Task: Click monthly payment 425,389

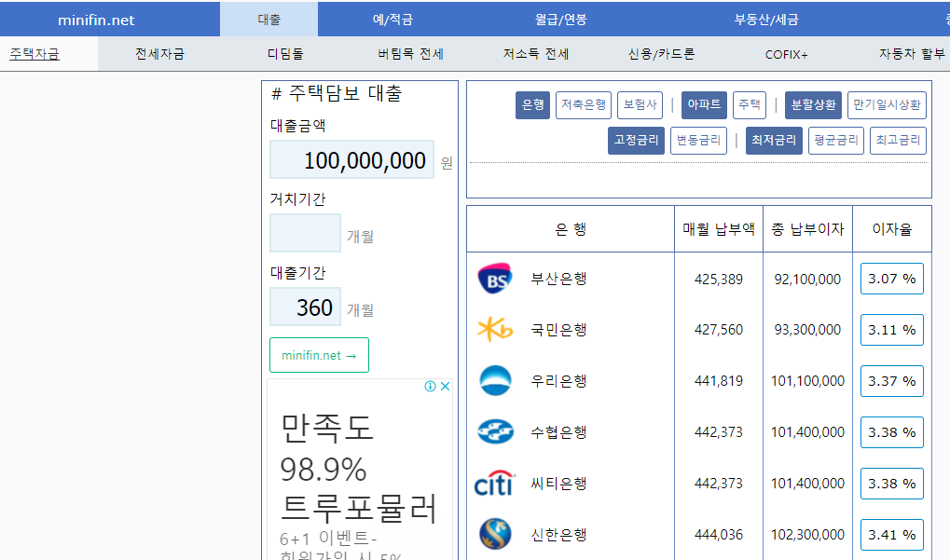Action: coord(719,280)
